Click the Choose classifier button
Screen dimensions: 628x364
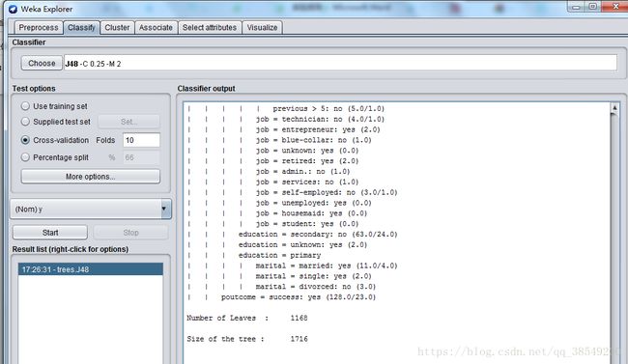pyautogui.click(x=42, y=64)
